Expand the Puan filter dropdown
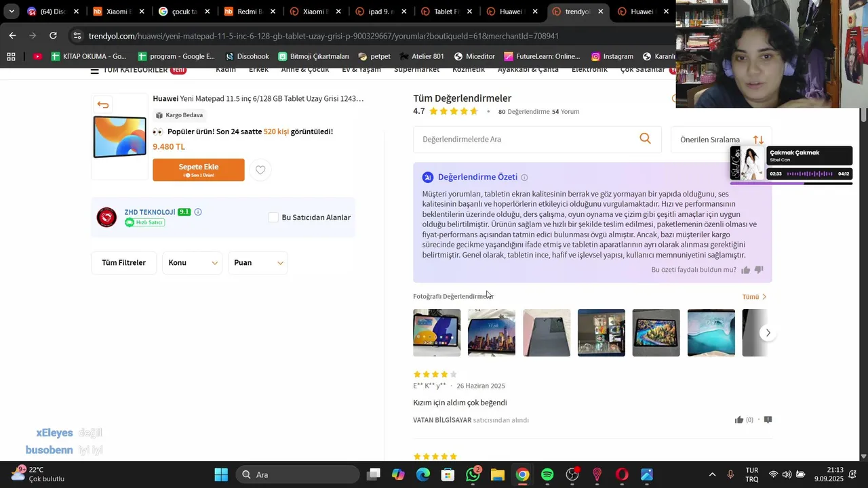 (258, 263)
